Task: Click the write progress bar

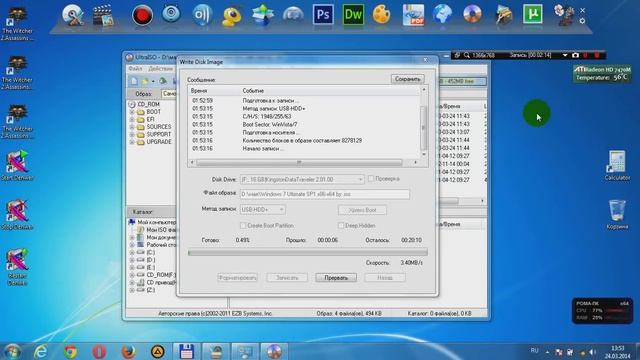Action: tap(308, 253)
